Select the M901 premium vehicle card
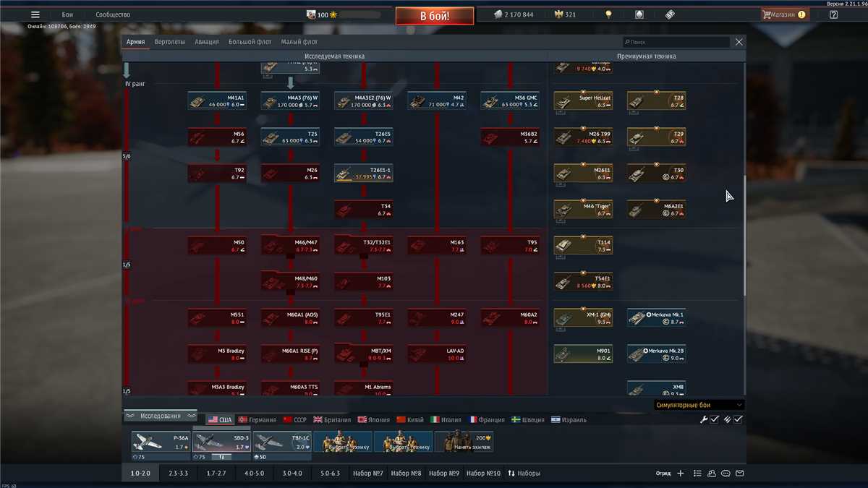 click(584, 354)
